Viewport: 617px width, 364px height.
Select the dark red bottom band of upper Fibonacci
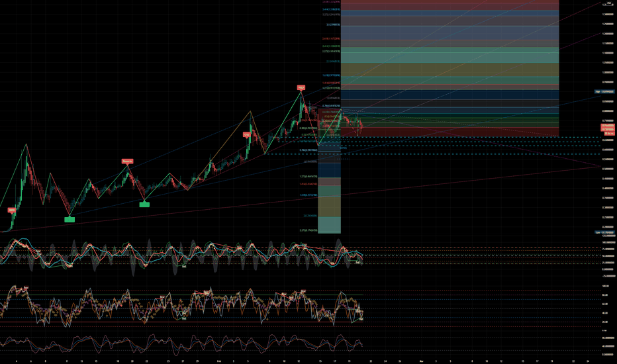450,132
